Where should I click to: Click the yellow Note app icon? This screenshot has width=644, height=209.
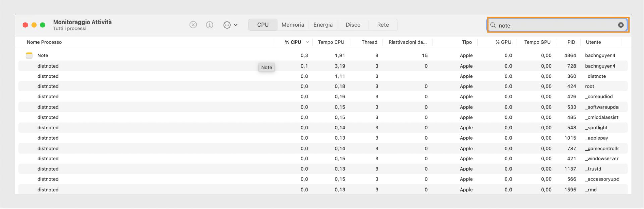pyautogui.click(x=29, y=55)
